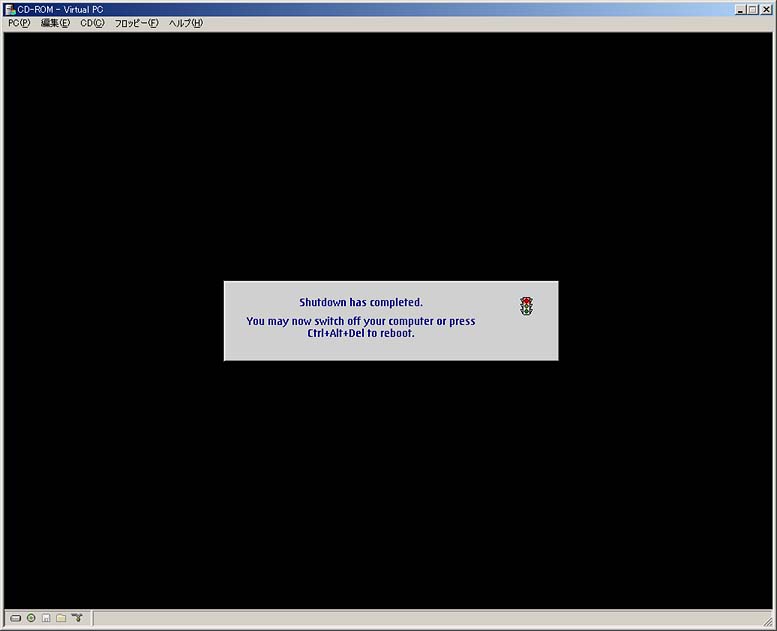Click the CD drive status bar icon
This screenshot has width=777, height=631.
[x=31, y=618]
